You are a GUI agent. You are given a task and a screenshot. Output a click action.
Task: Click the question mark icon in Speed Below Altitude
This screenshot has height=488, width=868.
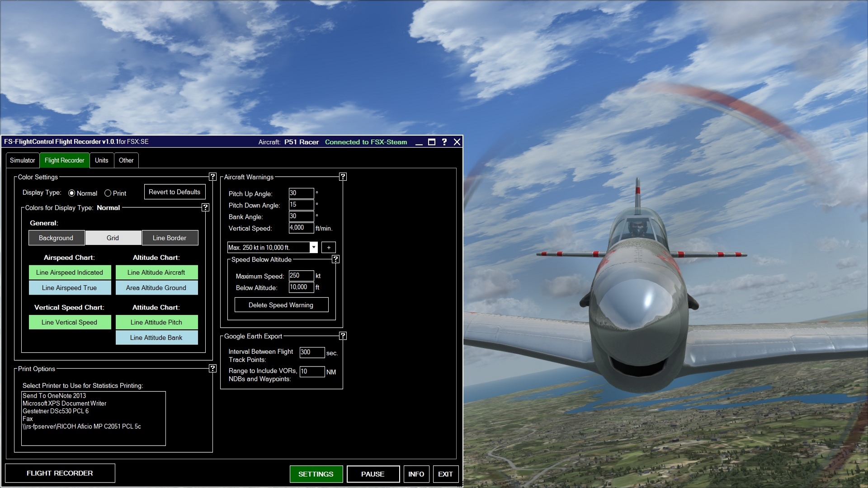336,258
